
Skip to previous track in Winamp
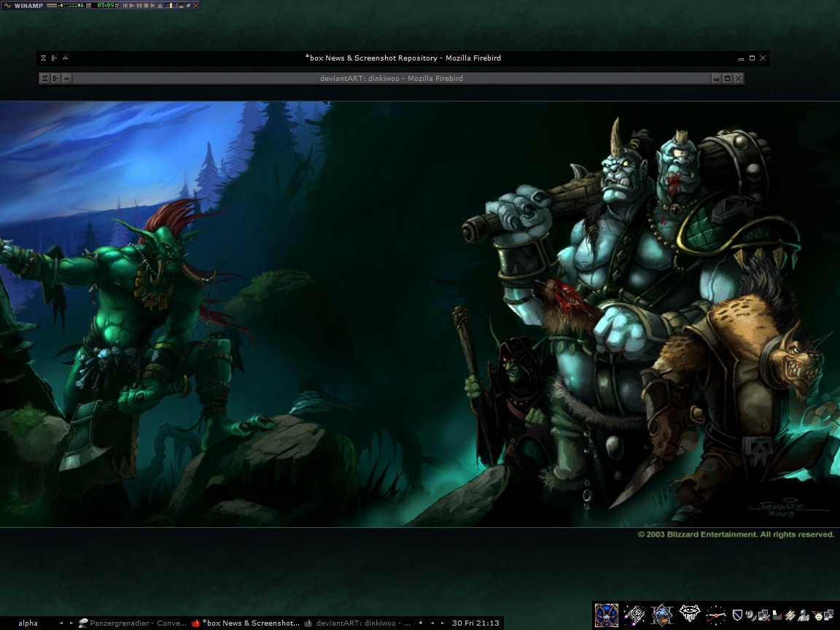[126, 5]
